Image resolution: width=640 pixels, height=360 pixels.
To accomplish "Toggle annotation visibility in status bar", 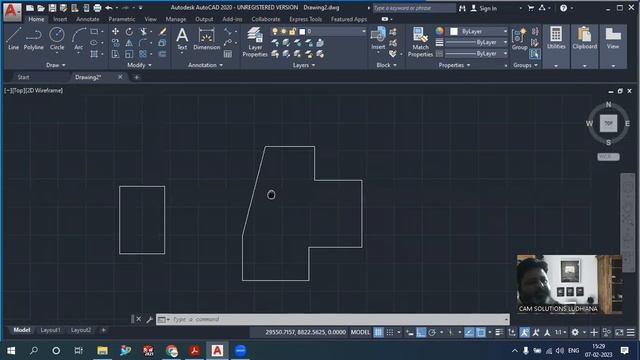I will 524,332.
